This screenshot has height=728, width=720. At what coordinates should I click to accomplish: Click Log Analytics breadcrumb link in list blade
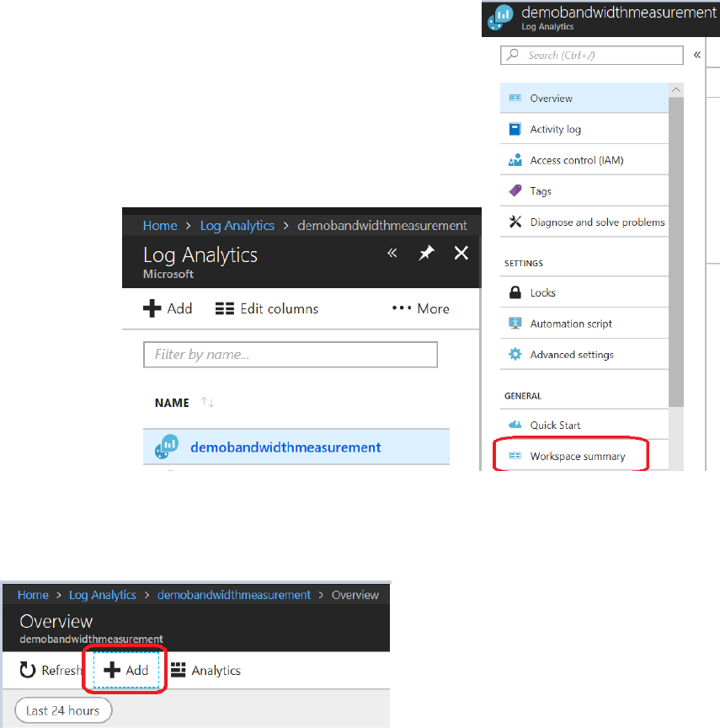[237, 226]
